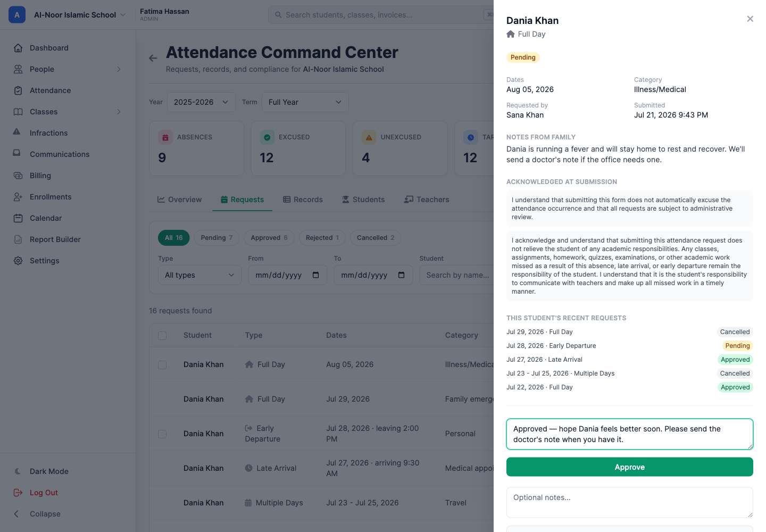
Task: Click the People icon in sidebar
Action: 18,69
